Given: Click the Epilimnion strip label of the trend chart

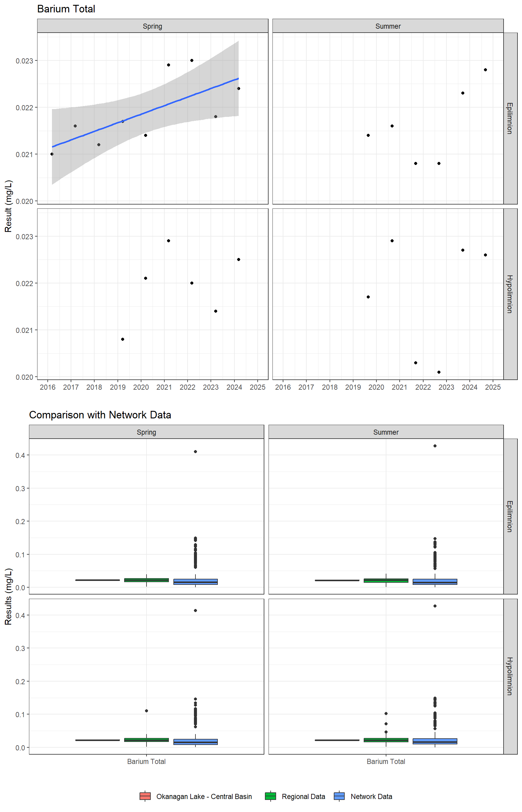Looking at the screenshot, I should click(510, 118).
